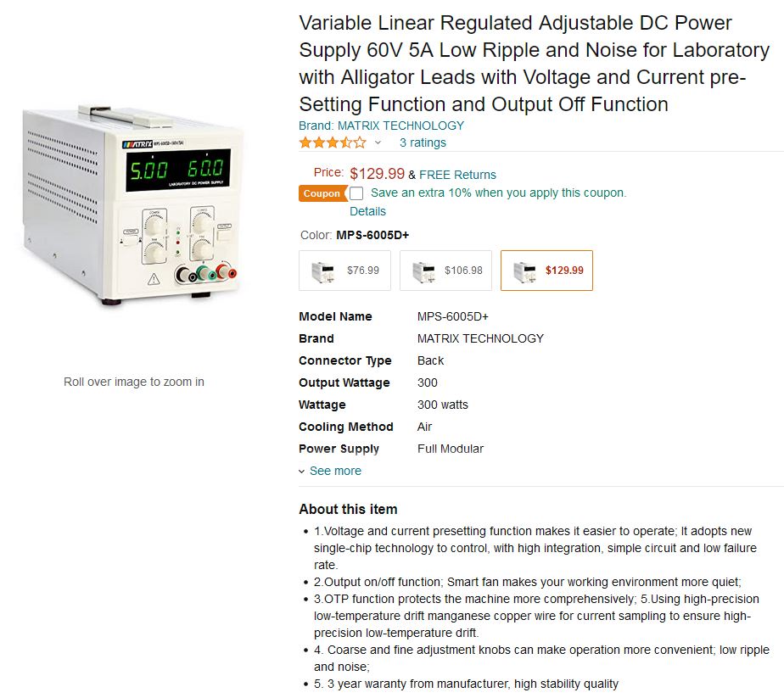Tick the 10% coupon checkbox
This screenshot has height=698, width=784.
356,193
